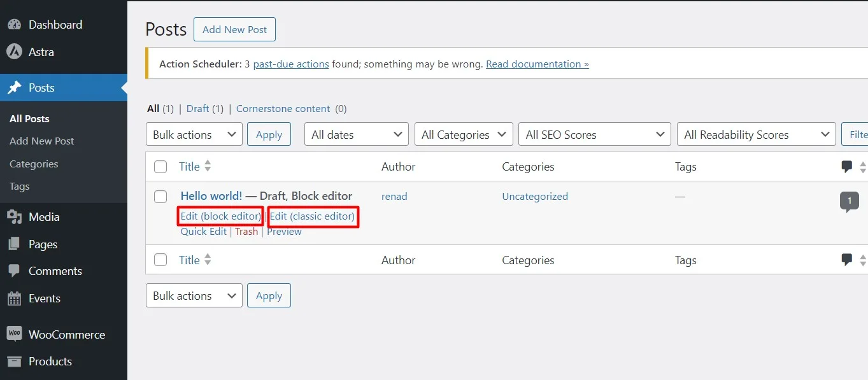The image size is (868, 380).
Task: Filter posts by Draft status
Action: click(x=197, y=108)
